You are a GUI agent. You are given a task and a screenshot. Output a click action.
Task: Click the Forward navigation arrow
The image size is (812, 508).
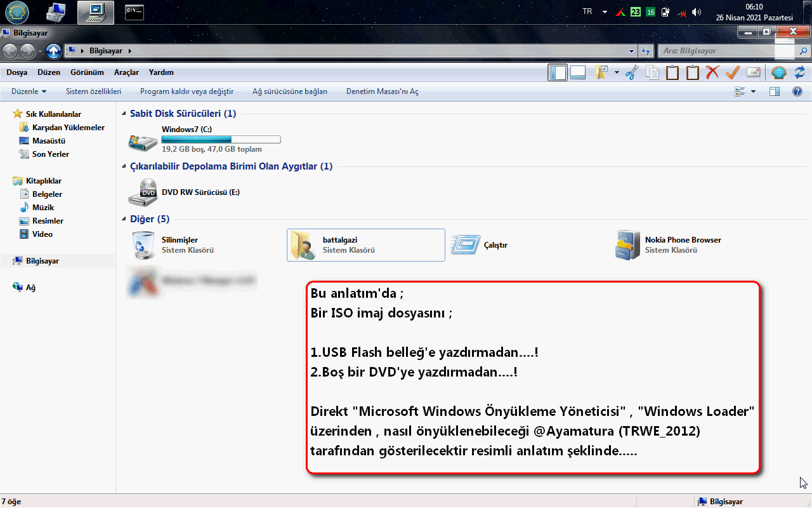pyautogui.click(x=28, y=51)
